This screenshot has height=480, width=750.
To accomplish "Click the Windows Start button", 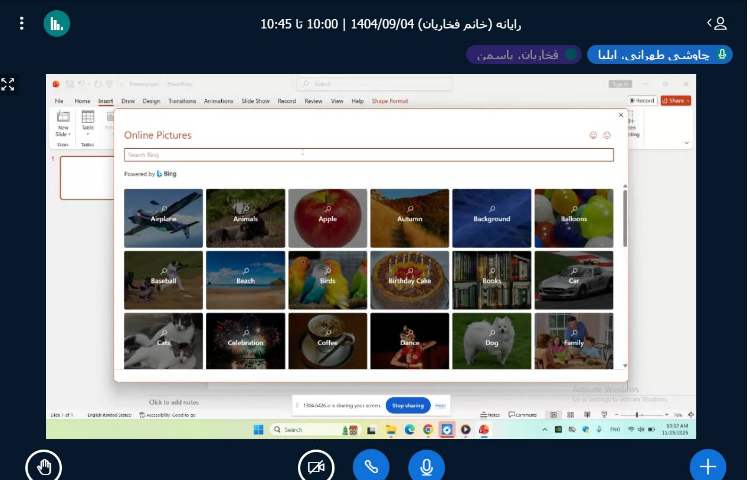I will coord(259,429).
